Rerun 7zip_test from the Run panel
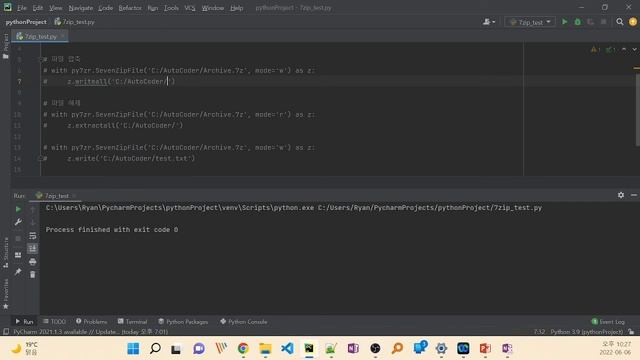 click(18, 209)
